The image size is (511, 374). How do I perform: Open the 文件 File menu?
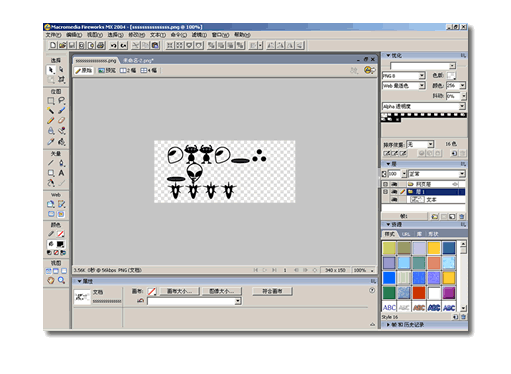click(53, 35)
